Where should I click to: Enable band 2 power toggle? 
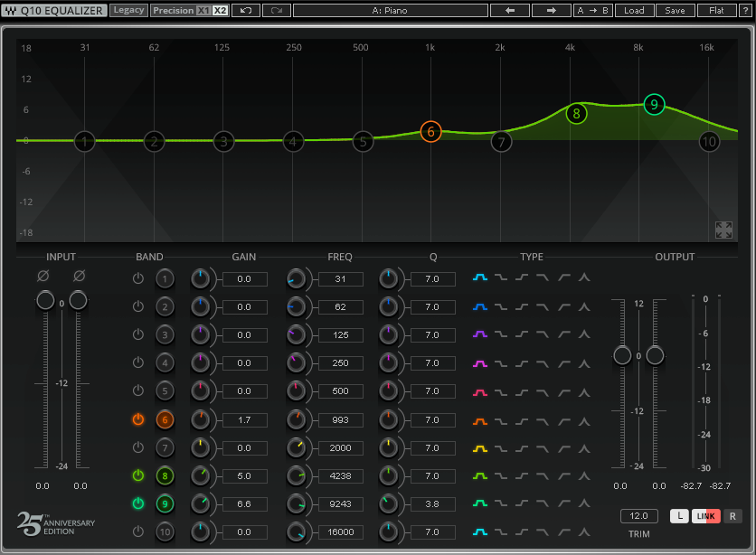(138, 306)
